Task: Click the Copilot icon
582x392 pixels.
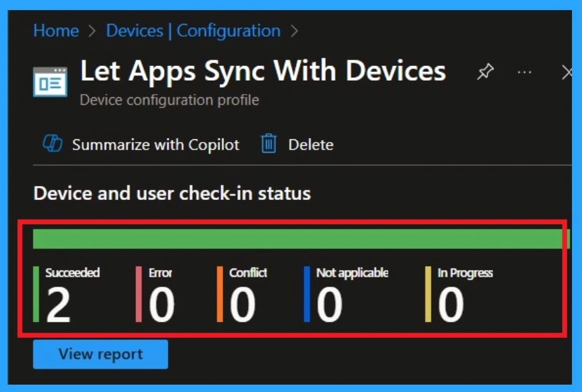Action: pos(52,144)
